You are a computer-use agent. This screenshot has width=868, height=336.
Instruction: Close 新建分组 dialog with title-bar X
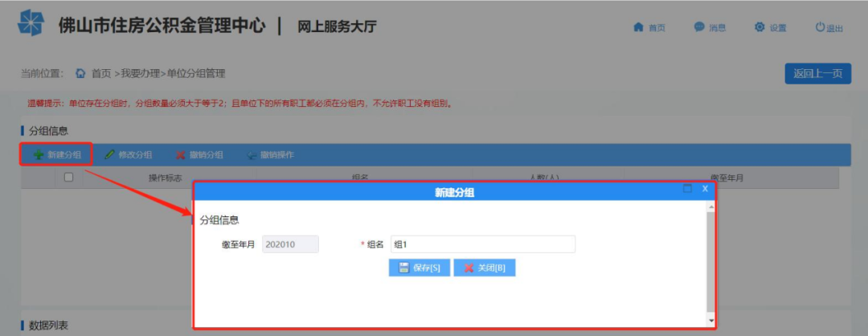point(705,189)
